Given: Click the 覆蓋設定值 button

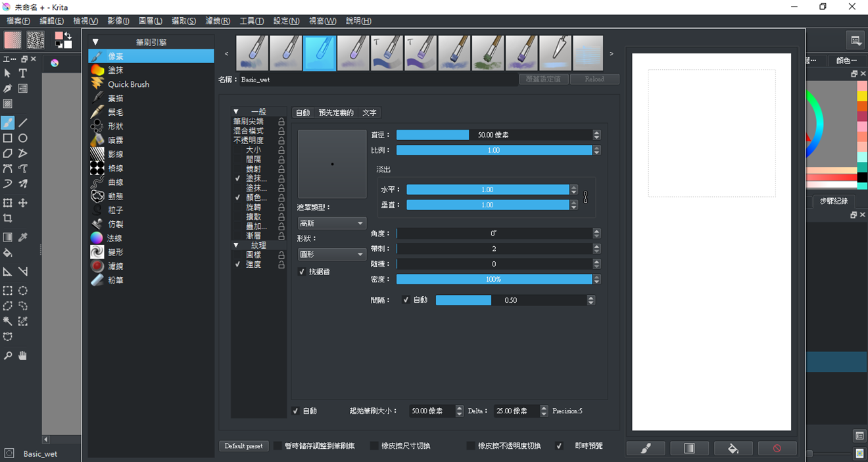Looking at the screenshot, I should (x=544, y=79).
